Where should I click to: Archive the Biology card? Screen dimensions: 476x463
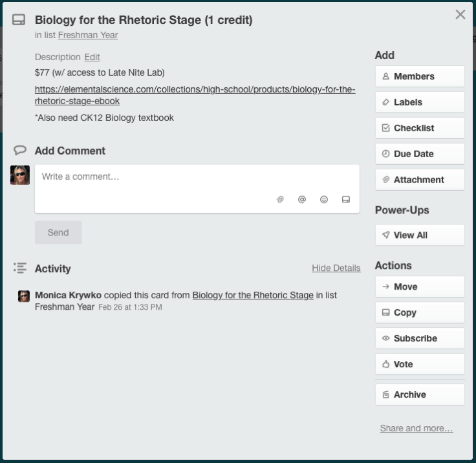pos(420,394)
